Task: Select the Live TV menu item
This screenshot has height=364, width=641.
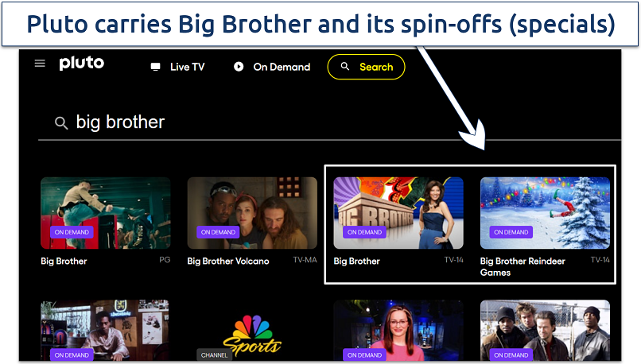Action: click(178, 67)
